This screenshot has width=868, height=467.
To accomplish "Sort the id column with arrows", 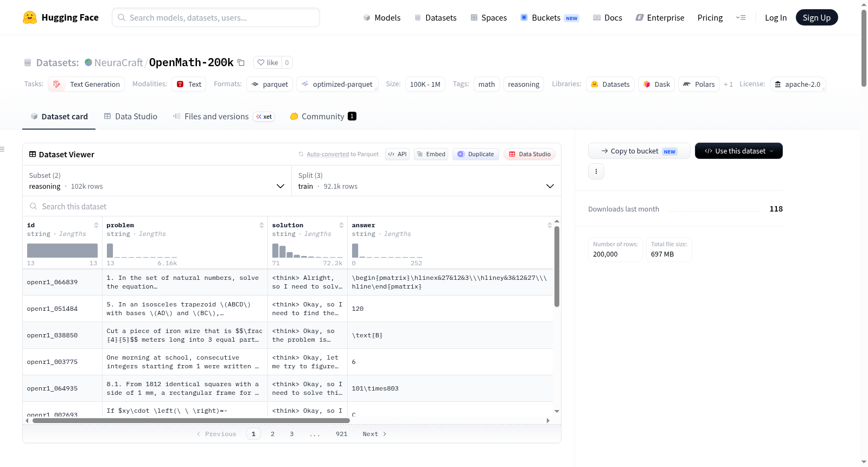I will pyautogui.click(x=96, y=225).
